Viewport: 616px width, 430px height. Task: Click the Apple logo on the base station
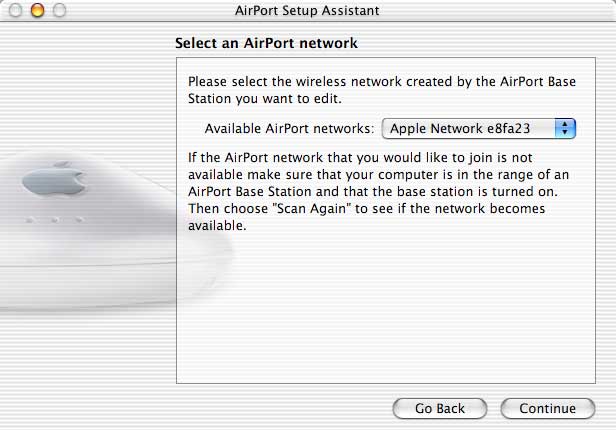tap(54, 181)
